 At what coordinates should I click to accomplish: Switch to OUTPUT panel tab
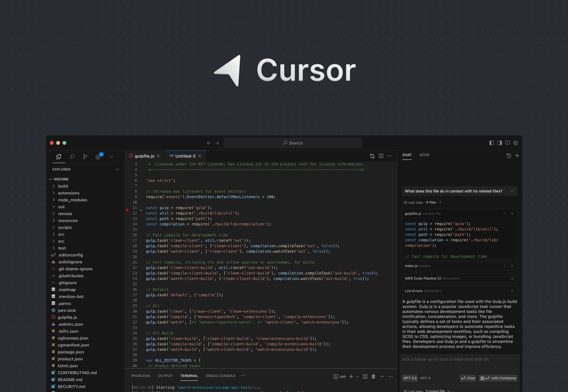[x=165, y=376]
